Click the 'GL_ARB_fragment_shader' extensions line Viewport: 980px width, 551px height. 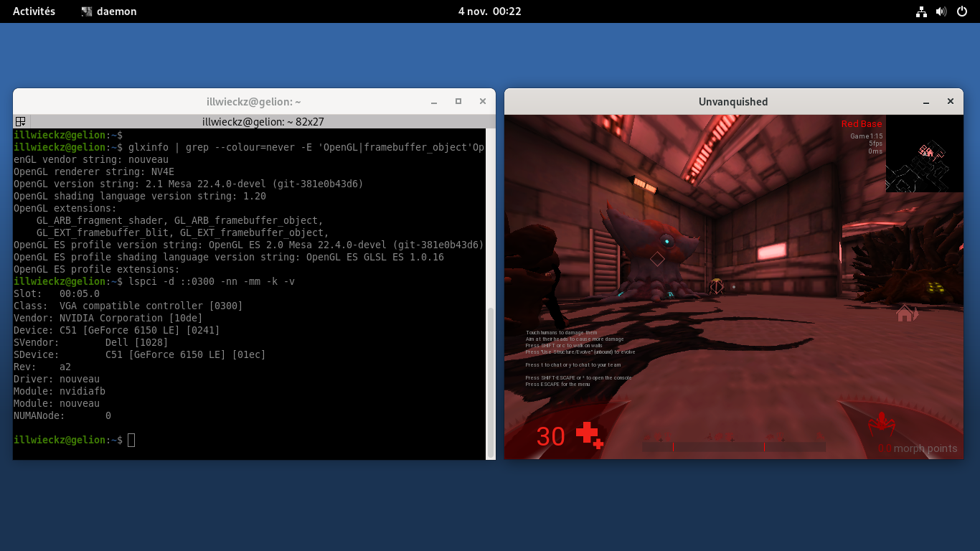pyautogui.click(x=180, y=220)
